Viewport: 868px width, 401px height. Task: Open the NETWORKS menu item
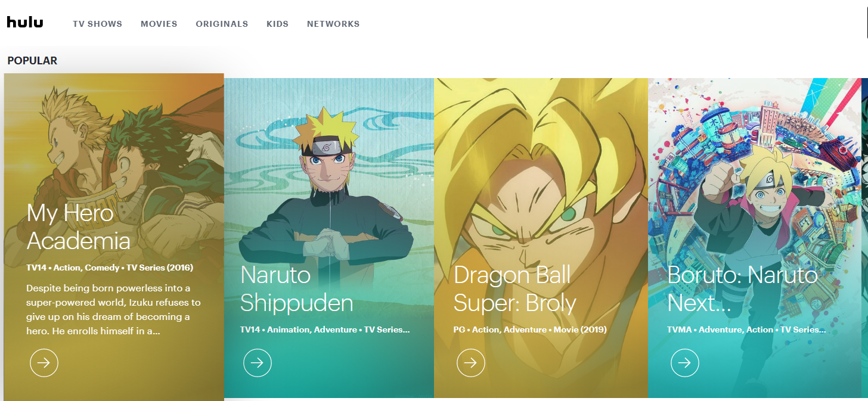pos(333,24)
